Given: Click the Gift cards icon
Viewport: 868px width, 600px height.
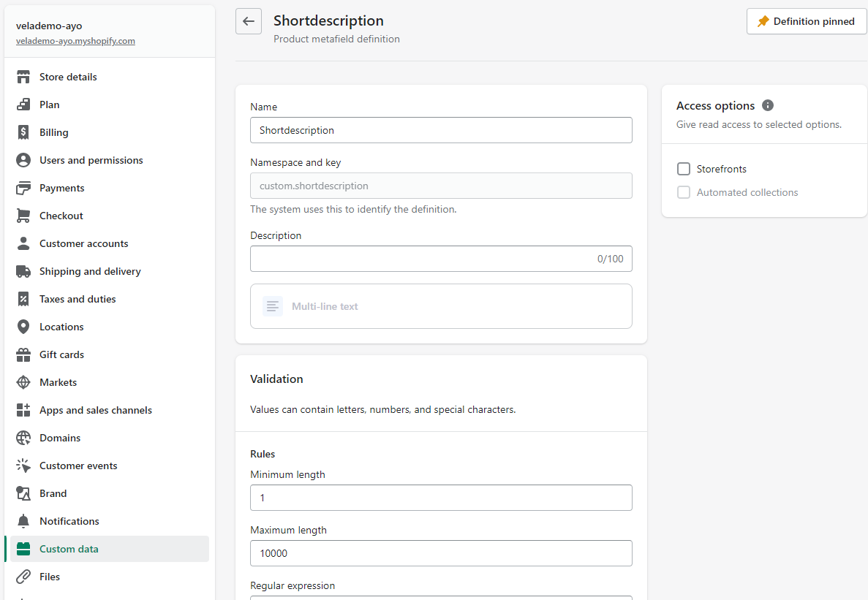Looking at the screenshot, I should [24, 354].
